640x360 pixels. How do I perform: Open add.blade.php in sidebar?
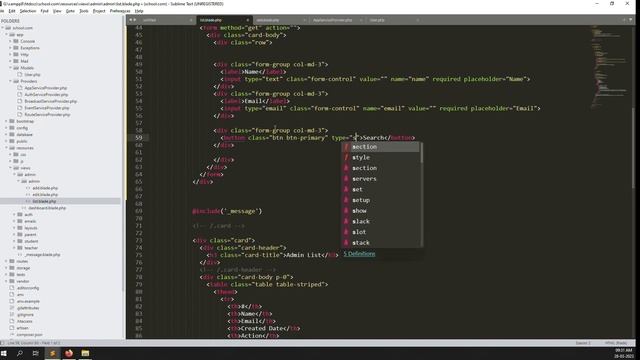point(45,188)
